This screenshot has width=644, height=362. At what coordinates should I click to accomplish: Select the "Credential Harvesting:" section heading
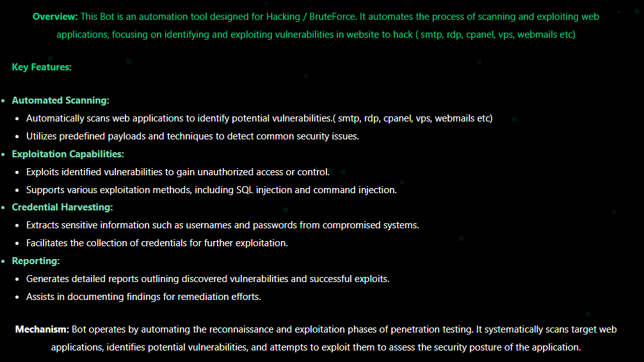point(62,207)
